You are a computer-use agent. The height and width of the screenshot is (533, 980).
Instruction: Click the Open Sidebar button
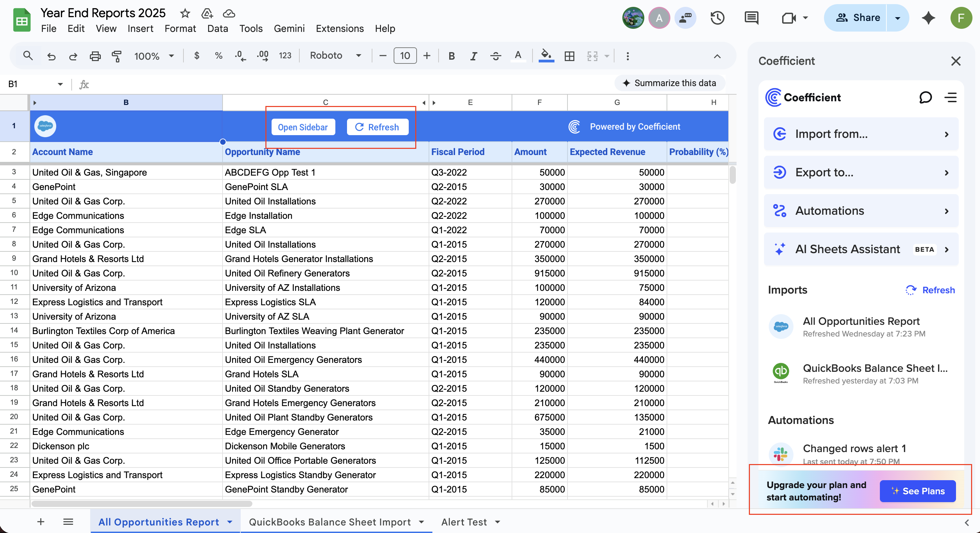point(303,127)
